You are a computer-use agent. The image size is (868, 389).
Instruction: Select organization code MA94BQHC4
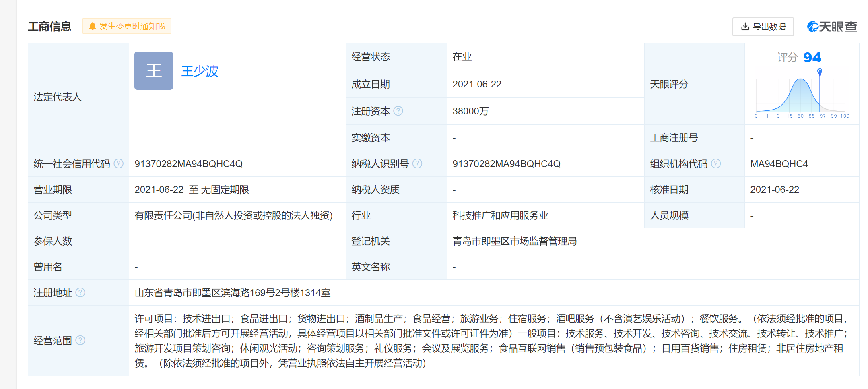(x=779, y=164)
